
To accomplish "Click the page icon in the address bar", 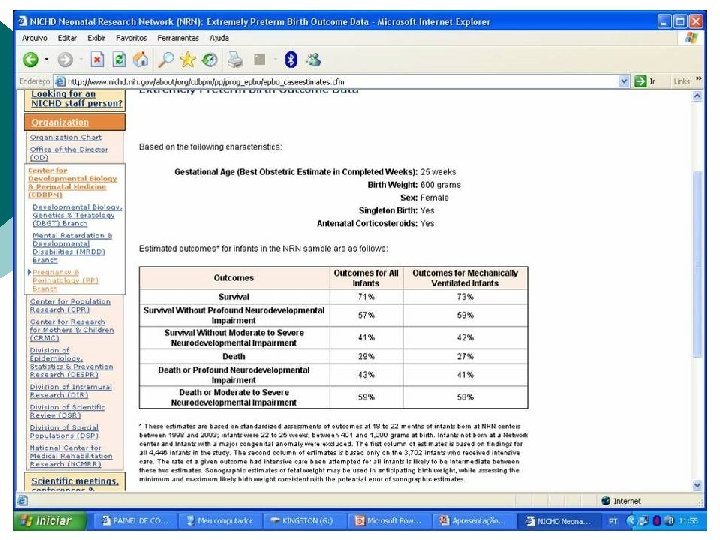I will (x=60, y=82).
